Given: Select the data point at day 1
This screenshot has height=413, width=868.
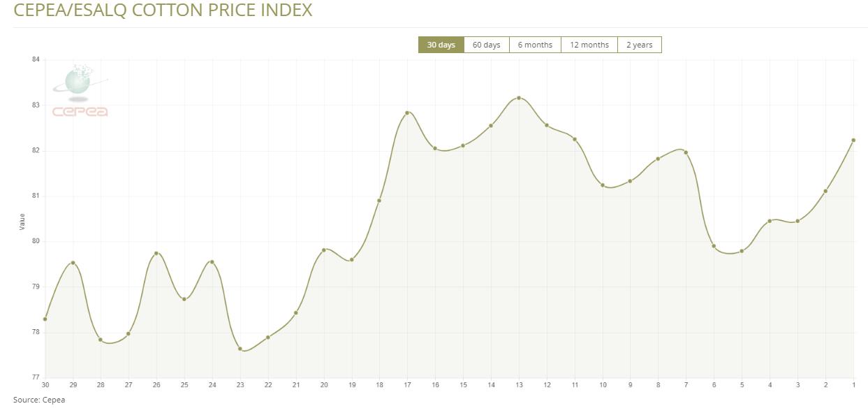Looking at the screenshot, I should click(853, 140).
